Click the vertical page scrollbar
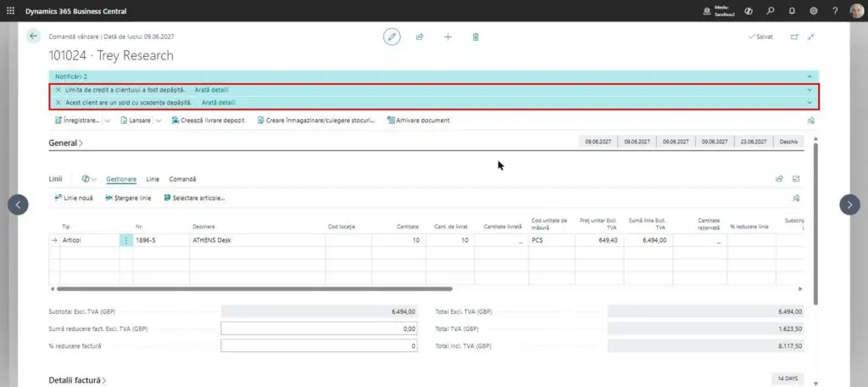Viewport: 868px width, 387px height. pyautogui.click(x=815, y=223)
